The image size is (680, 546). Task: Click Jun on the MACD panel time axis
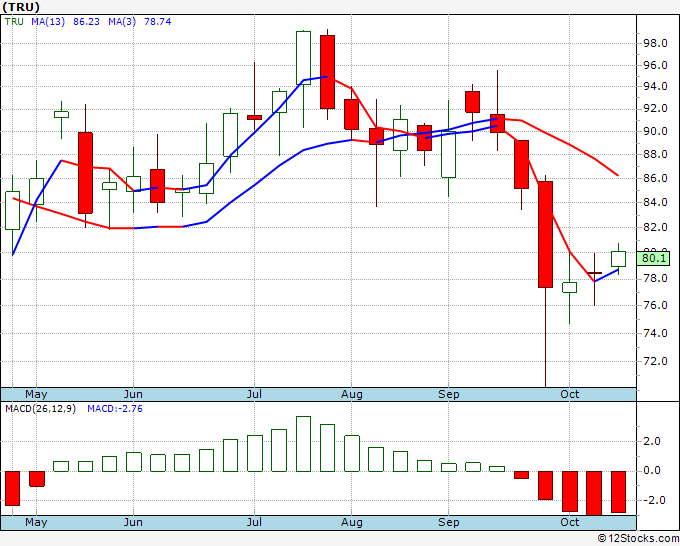133,522
